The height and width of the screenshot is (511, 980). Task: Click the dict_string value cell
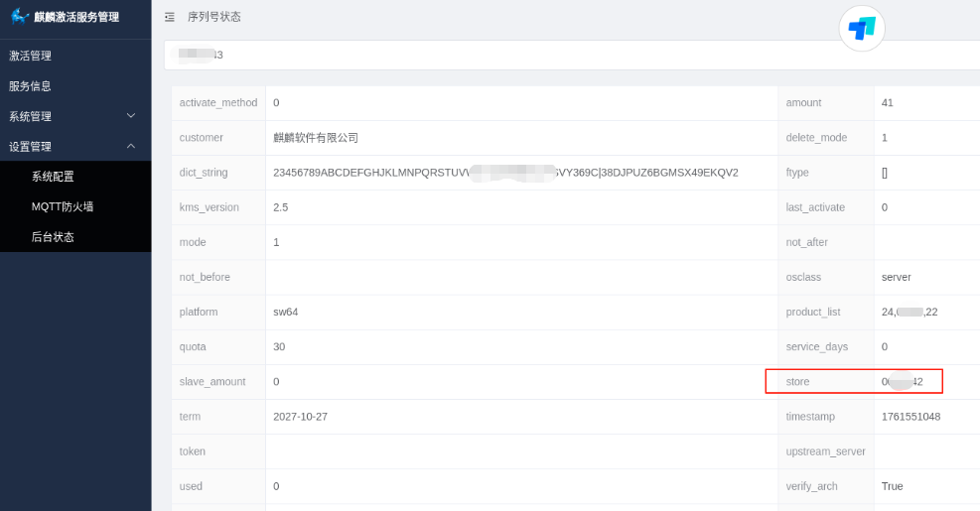point(505,173)
